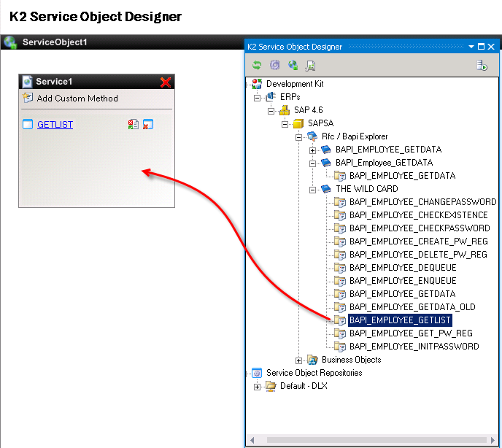Click the BAPI_EMPLOYEE_DEQUEUE function icon
Image resolution: width=502 pixels, height=448 pixels.
[340, 268]
